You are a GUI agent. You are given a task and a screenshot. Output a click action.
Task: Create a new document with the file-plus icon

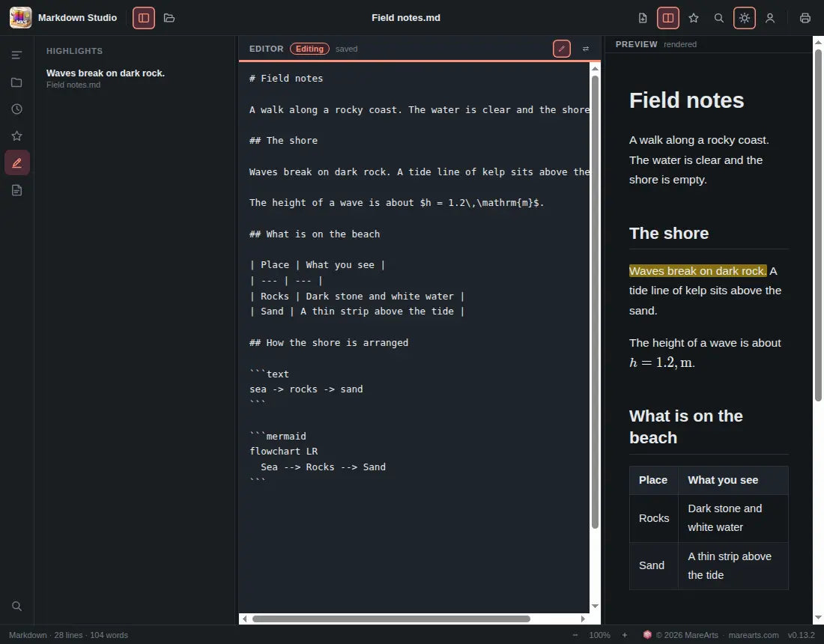pyautogui.click(x=643, y=18)
